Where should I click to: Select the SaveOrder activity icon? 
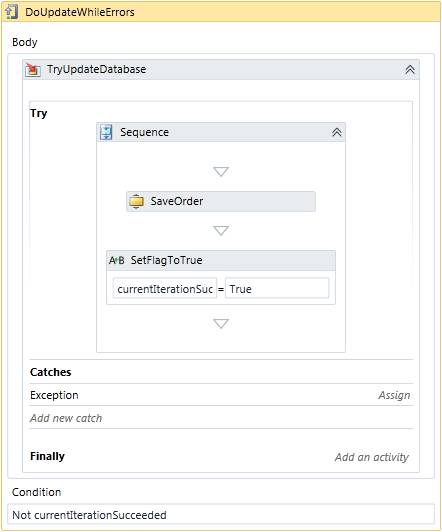pos(136,202)
